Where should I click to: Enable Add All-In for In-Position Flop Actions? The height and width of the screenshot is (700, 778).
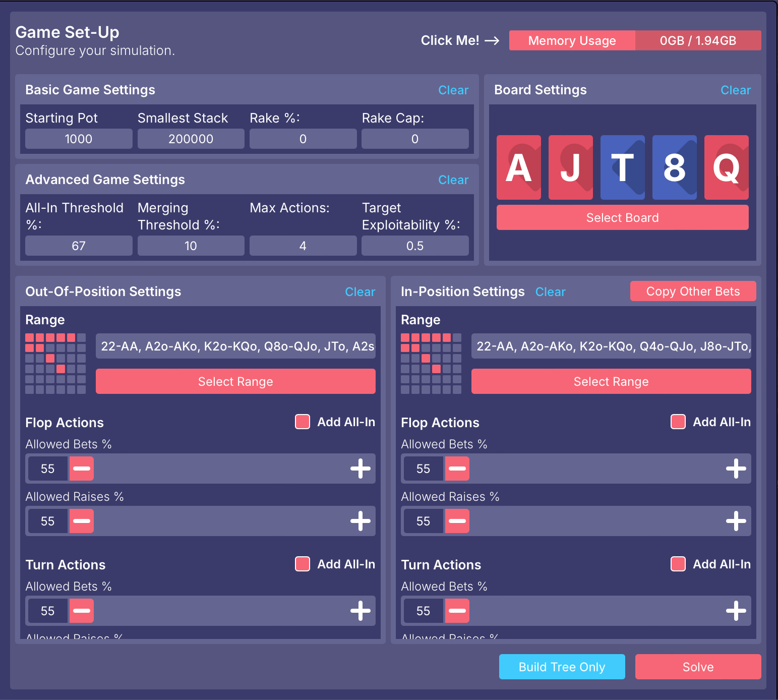tap(678, 422)
